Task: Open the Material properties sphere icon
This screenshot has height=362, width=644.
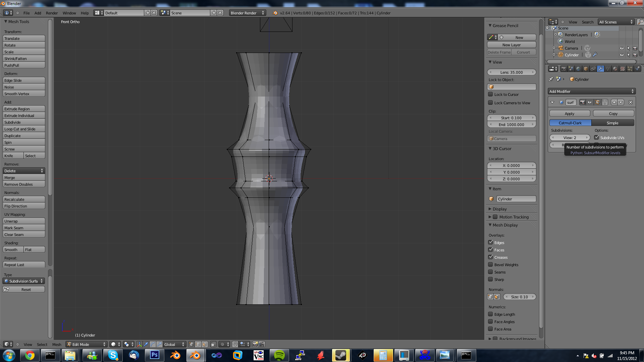Action: tap(615, 69)
